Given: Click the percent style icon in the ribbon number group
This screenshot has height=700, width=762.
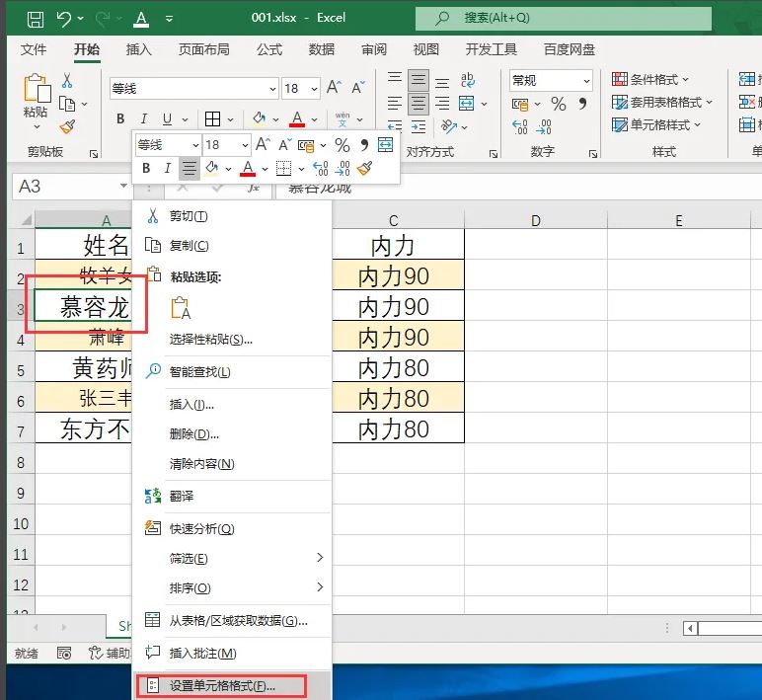Looking at the screenshot, I should pyautogui.click(x=559, y=104).
